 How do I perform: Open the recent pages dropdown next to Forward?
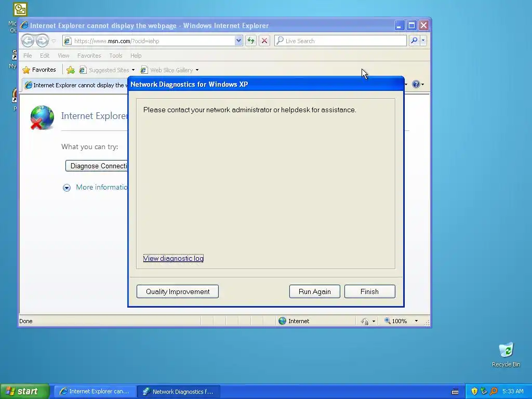click(54, 41)
